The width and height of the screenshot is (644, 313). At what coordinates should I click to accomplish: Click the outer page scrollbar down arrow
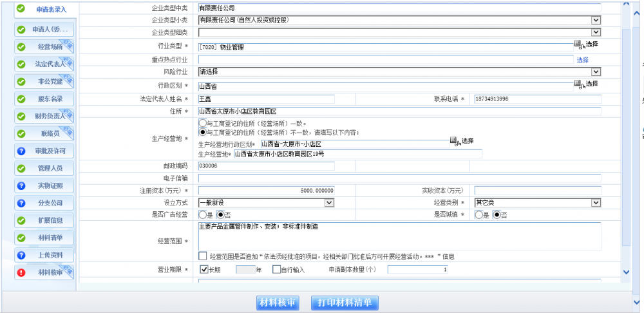(x=638, y=303)
